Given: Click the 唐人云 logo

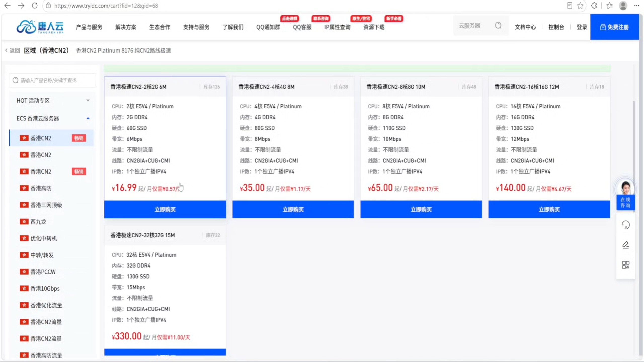Looking at the screenshot, I should click(x=40, y=27).
